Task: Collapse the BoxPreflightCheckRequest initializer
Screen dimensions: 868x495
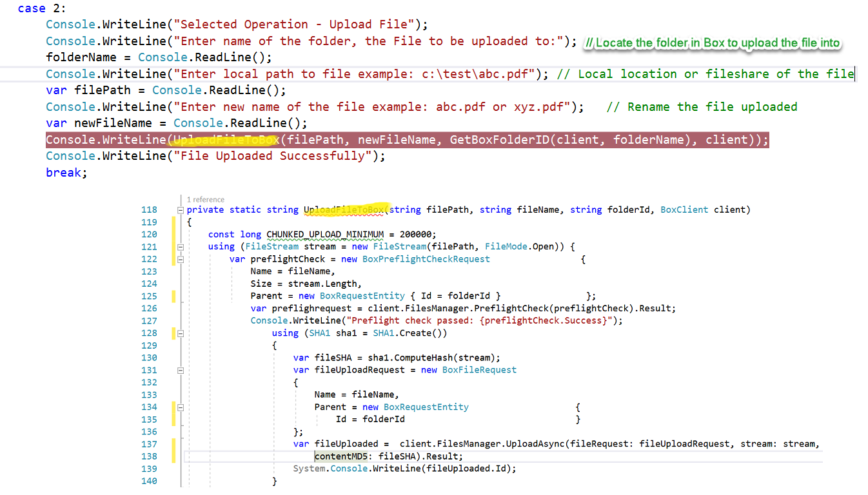Action: [181, 258]
